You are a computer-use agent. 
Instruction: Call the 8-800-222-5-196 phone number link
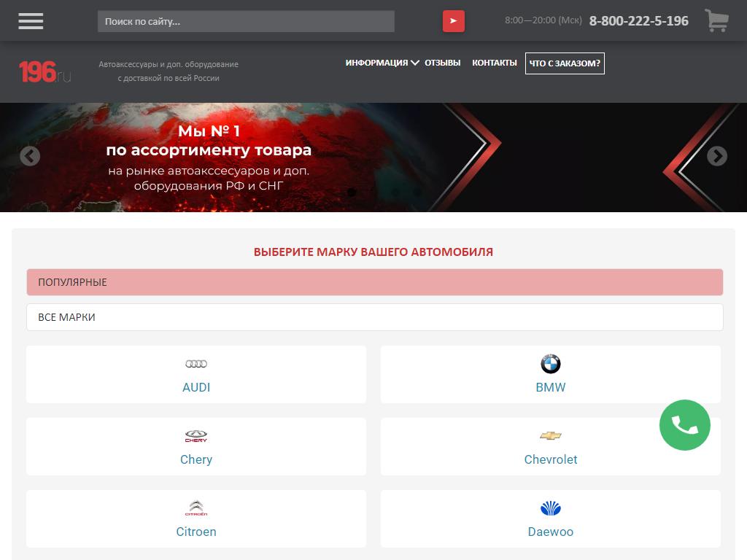point(638,21)
